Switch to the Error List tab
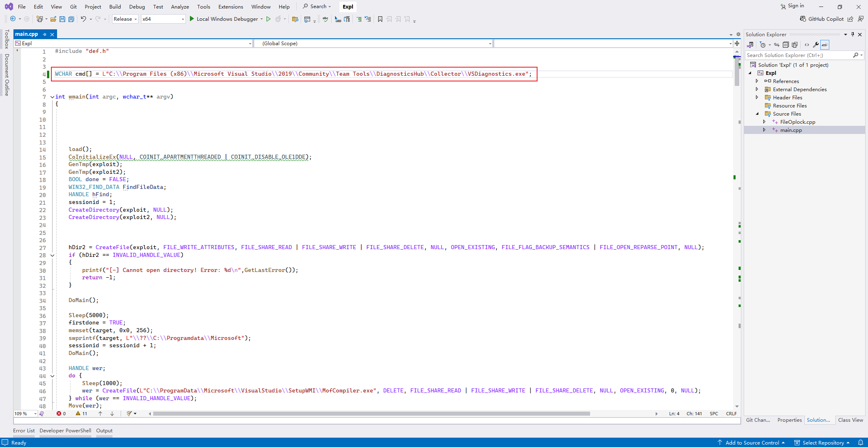The width and height of the screenshot is (868, 447). click(24, 430)
